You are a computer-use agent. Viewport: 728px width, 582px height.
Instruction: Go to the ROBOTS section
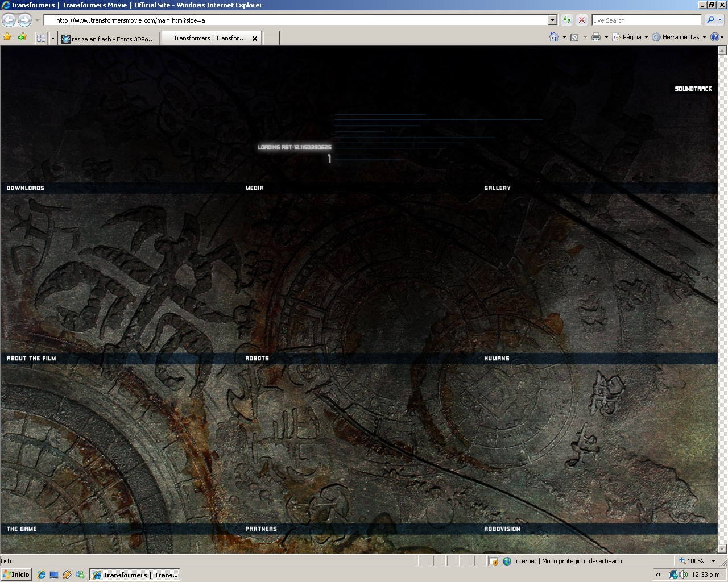(x=257, y=359)
